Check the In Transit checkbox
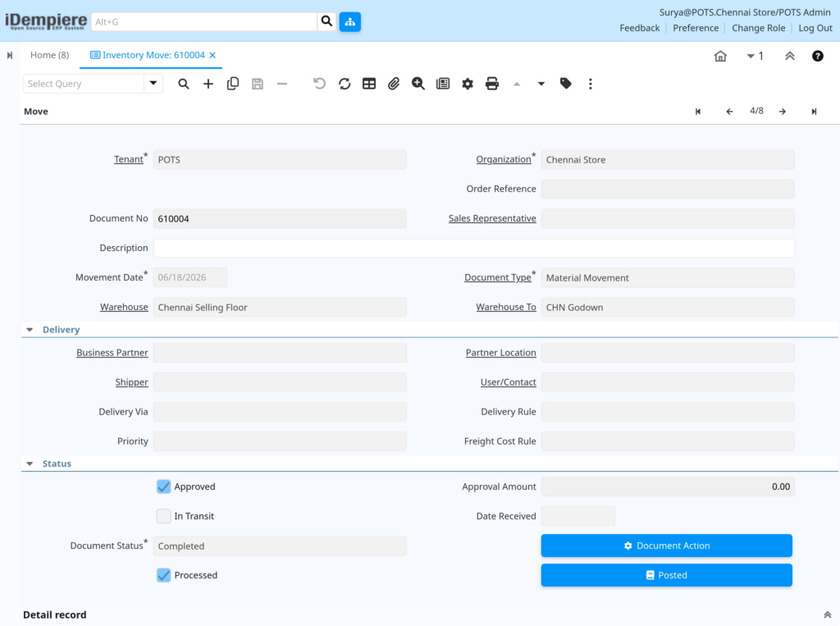The width and height of the screenshot is (840, 626). click(x=163, y=516)
